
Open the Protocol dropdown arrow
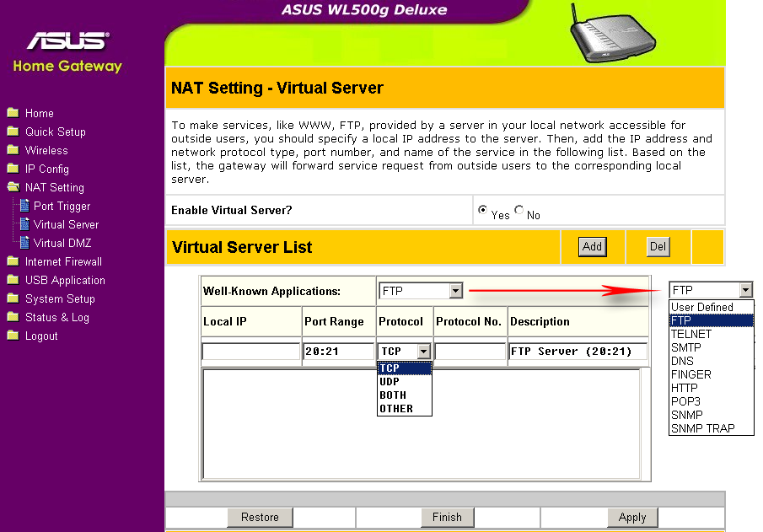[424, 351]
